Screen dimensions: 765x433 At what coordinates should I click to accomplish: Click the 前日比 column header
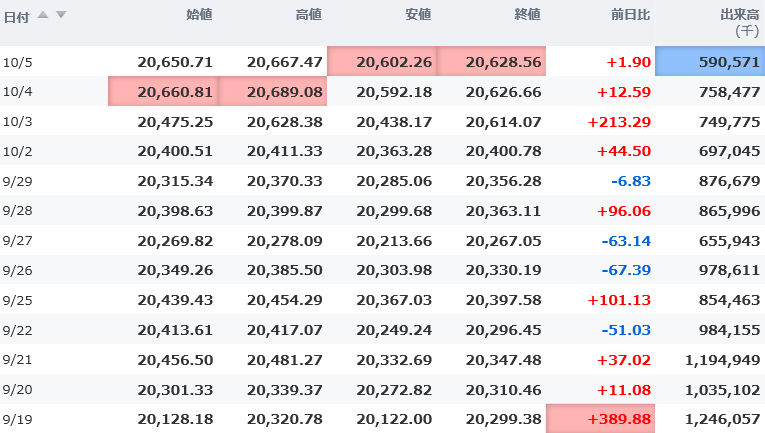pyautogui.click(x=631, y=15)
